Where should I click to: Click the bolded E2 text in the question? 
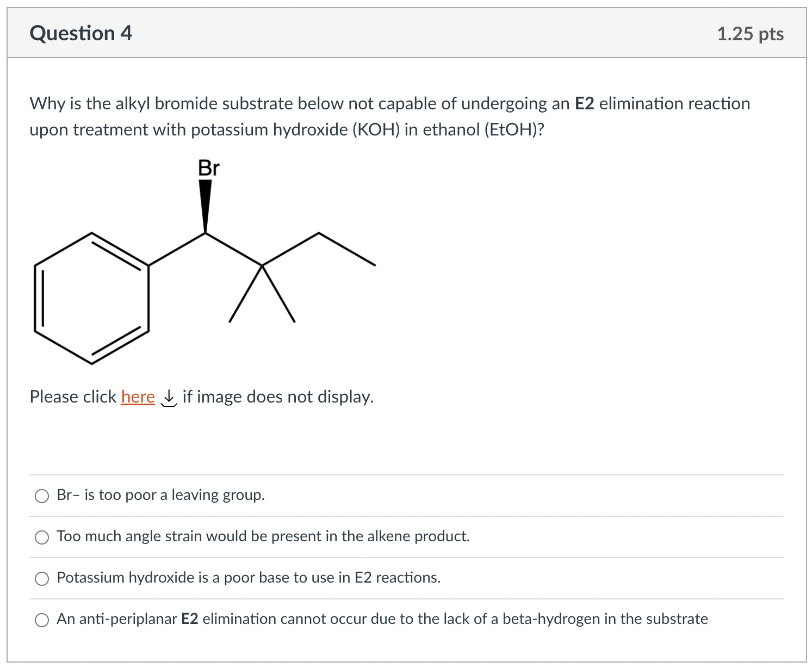point(585,103)
